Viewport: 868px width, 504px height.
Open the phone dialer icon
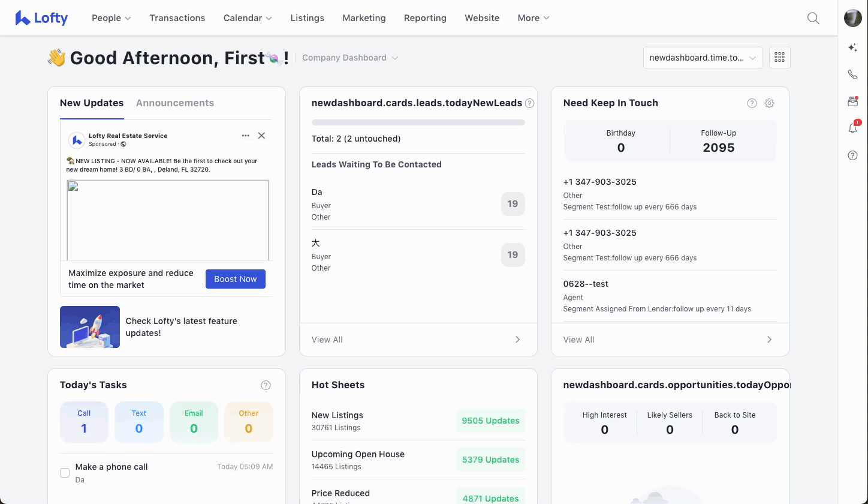(x=852, y=74)
